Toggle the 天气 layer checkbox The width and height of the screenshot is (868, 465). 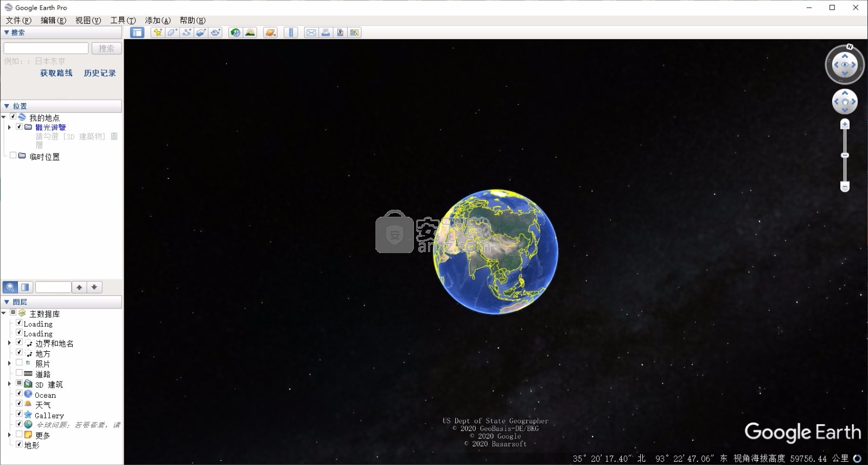click(19, 404)
